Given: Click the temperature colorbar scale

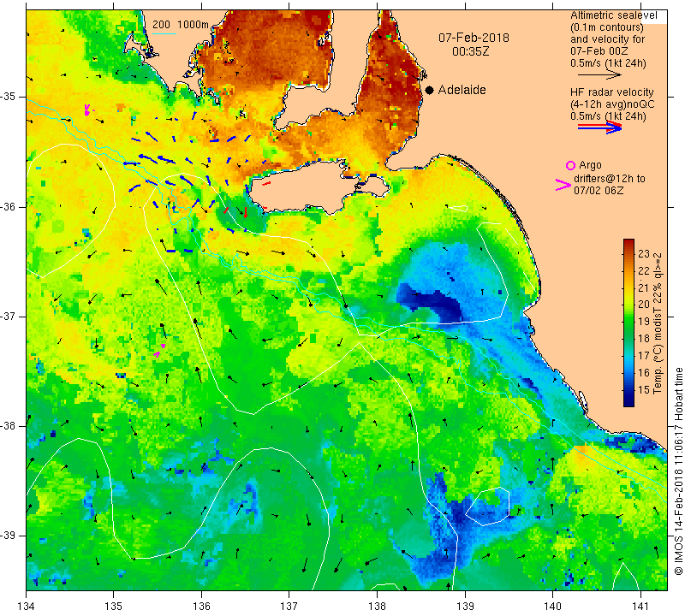Looking at the screenshot, I should point(628,323).
